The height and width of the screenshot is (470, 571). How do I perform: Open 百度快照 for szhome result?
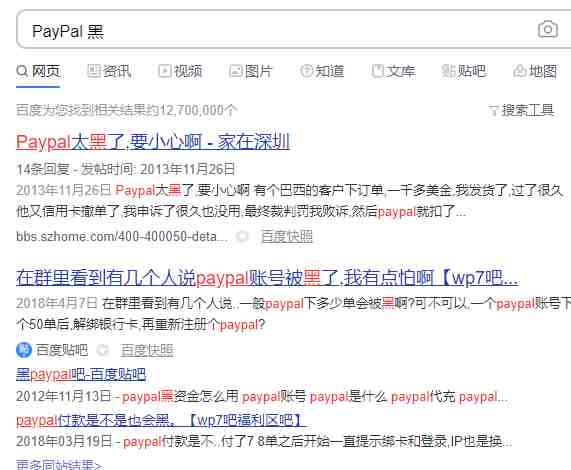287,236
